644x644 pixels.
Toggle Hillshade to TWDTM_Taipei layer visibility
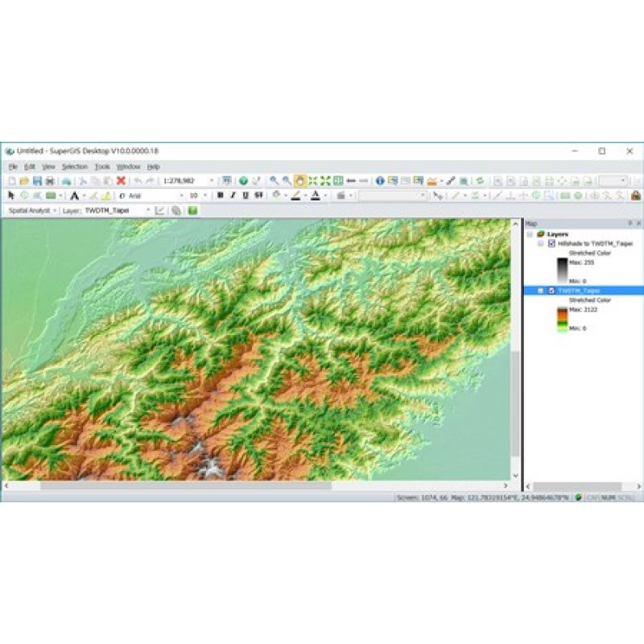(x=551, y=244)
